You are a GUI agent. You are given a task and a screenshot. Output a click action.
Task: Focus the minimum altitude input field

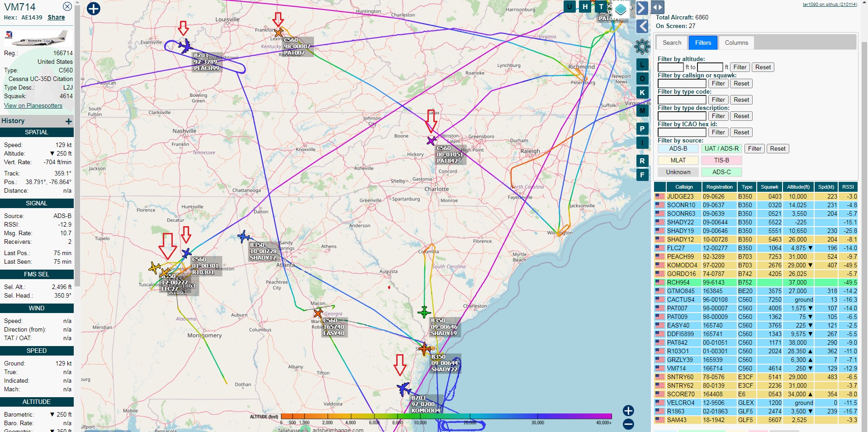pyautogui.click(x=671, y=67)
